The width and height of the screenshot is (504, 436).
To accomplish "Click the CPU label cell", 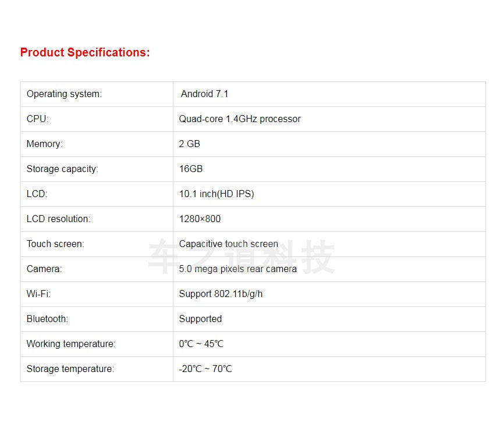I will click(38, 119).
